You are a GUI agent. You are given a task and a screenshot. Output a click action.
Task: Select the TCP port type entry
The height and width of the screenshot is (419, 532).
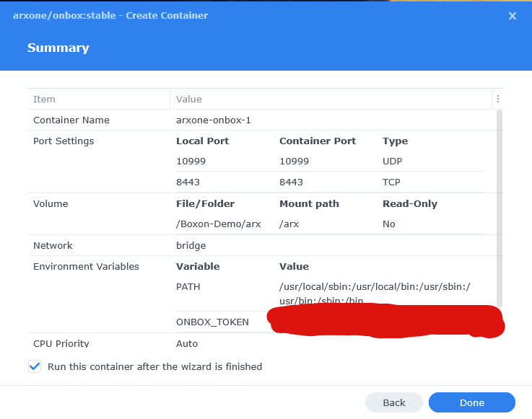(391, 182)
